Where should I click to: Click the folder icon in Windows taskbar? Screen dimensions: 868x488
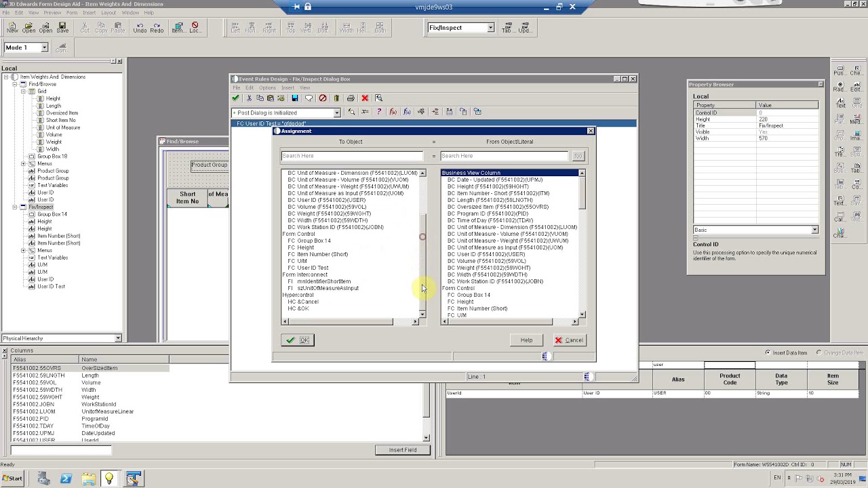tap(88, 479)
